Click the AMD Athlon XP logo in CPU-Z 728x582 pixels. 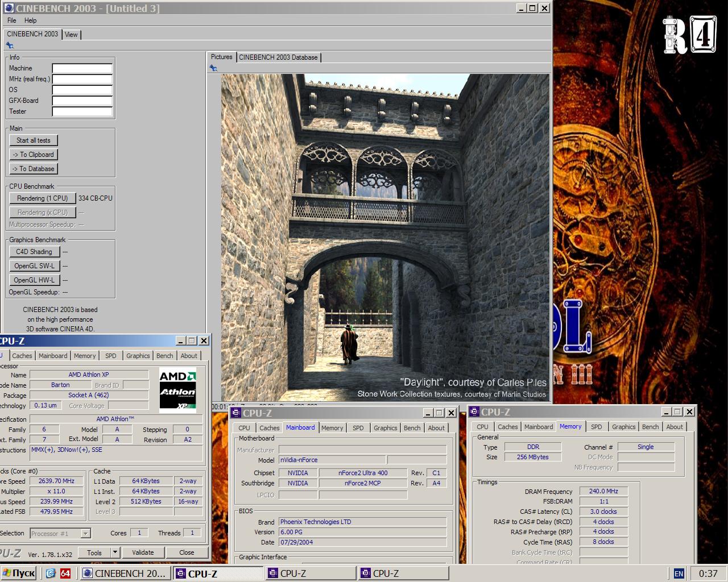177,390
